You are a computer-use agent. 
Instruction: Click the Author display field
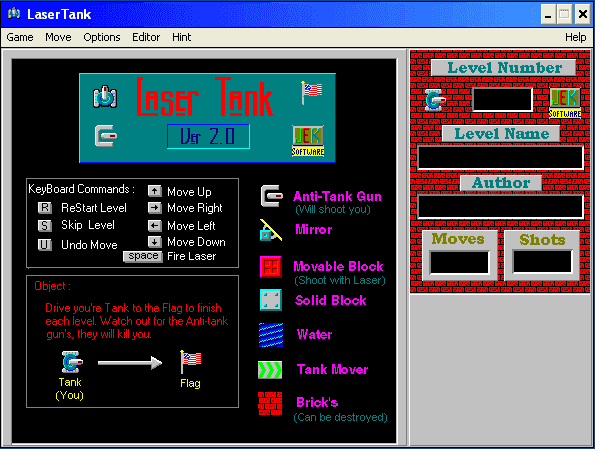click(x=500, y=207)
